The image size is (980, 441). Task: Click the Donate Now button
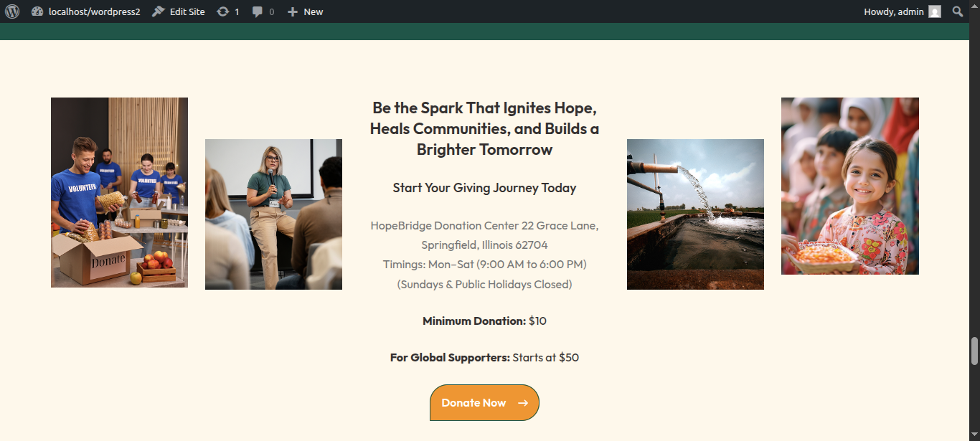(484, 403)
